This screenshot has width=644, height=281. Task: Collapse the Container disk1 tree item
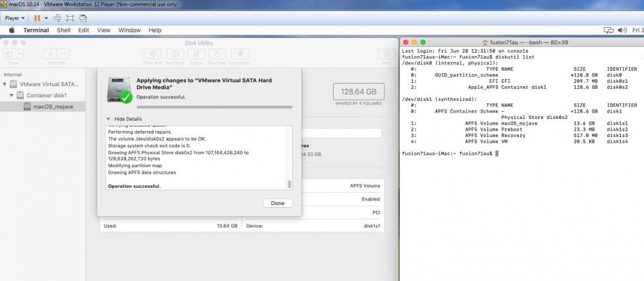coord(12,95)
